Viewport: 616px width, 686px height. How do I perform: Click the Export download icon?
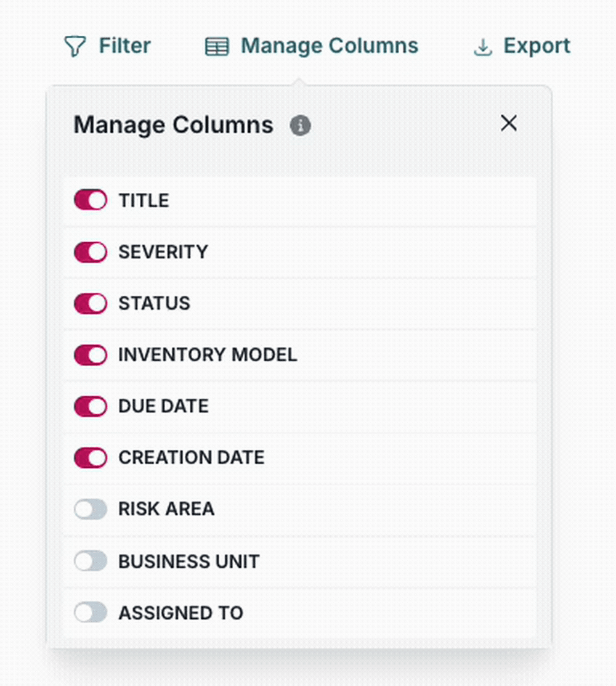pos(482,45)
